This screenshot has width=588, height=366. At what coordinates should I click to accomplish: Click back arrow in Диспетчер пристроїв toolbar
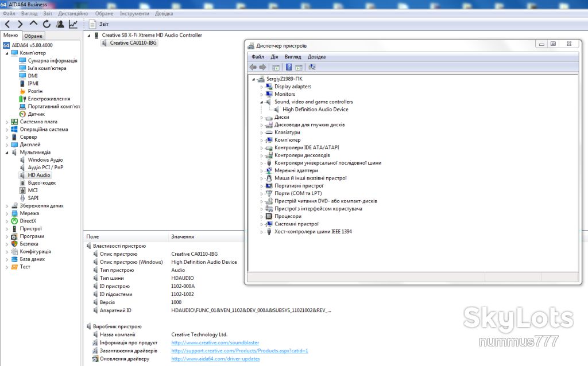253,68
